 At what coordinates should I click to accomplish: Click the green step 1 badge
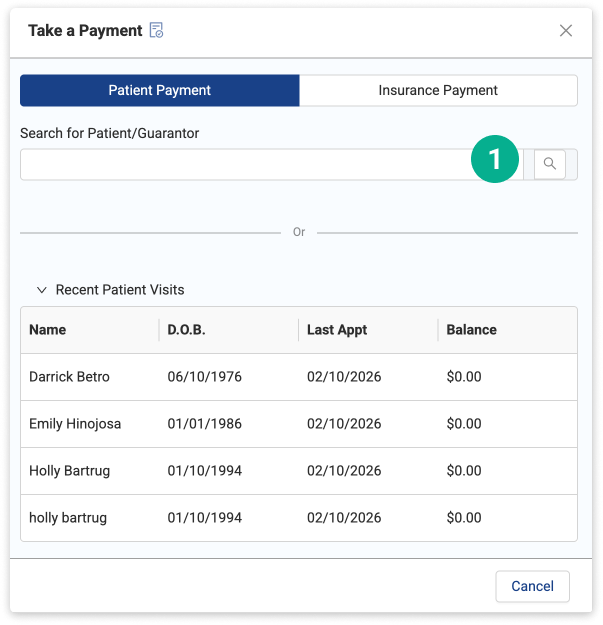click(496, 160)
